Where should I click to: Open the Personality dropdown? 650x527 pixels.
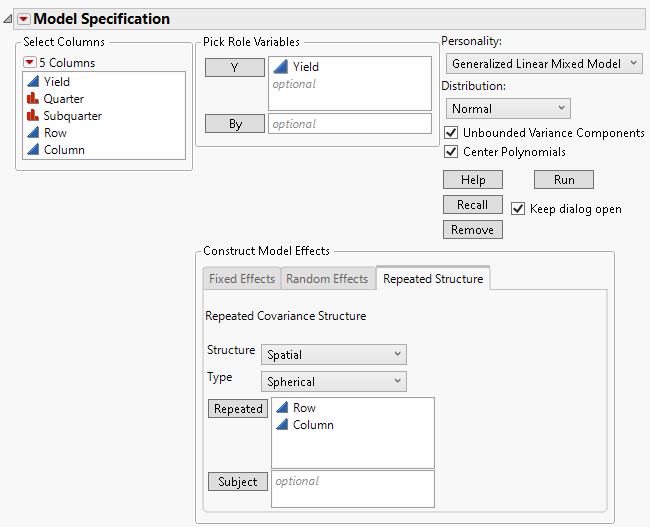click(545, 64)
